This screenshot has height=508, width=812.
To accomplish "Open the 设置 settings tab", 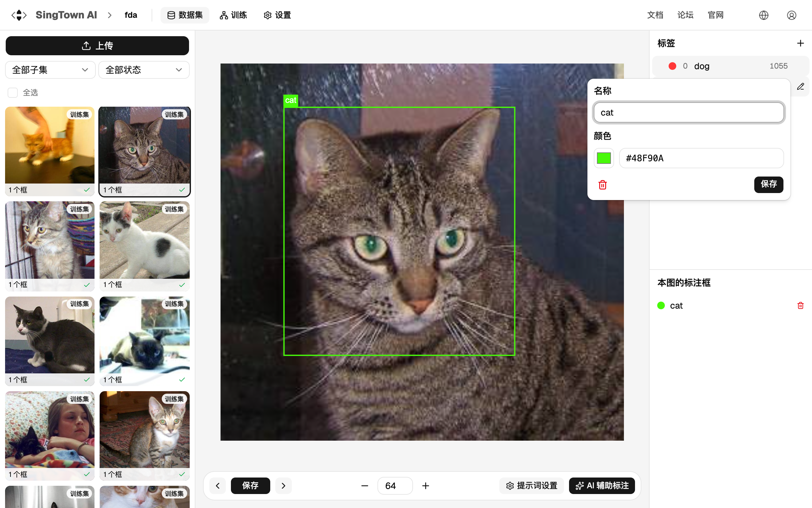I will point(278,15).
